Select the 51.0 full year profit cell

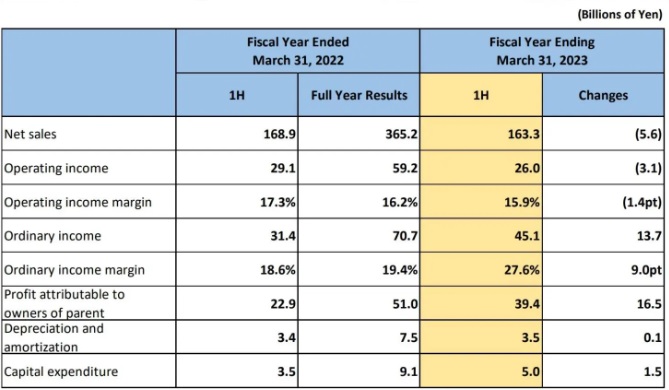(x=359, y=303)
